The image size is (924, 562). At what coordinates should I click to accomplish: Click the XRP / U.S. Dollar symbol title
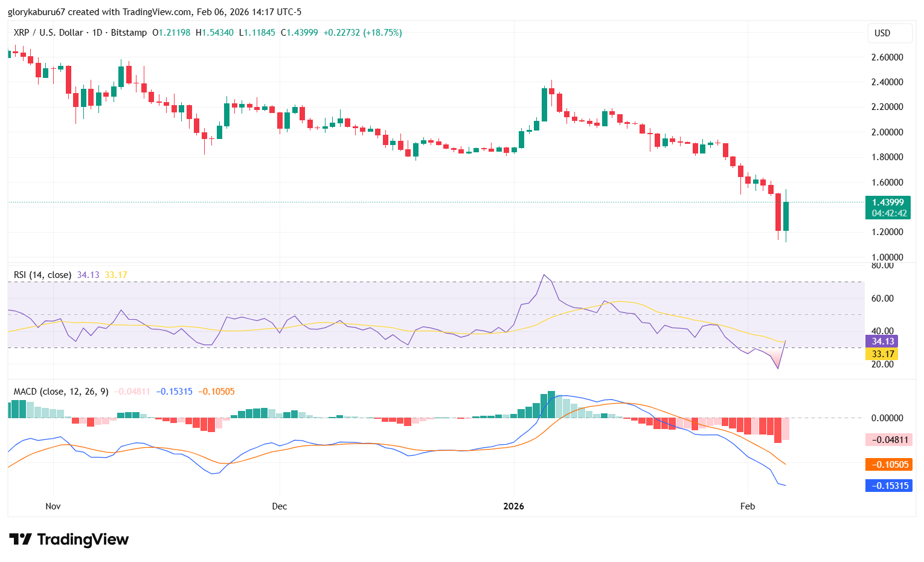(48, 33)
